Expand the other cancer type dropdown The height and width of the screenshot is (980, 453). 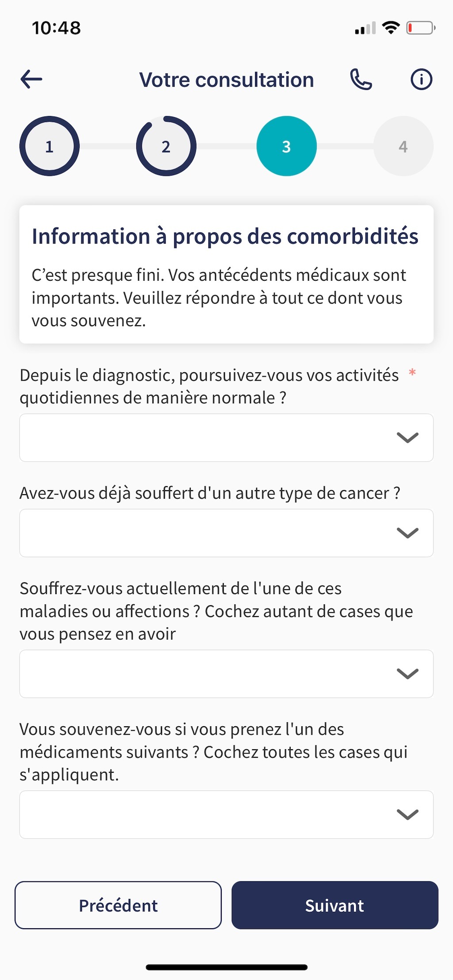[x=226, y=533]
